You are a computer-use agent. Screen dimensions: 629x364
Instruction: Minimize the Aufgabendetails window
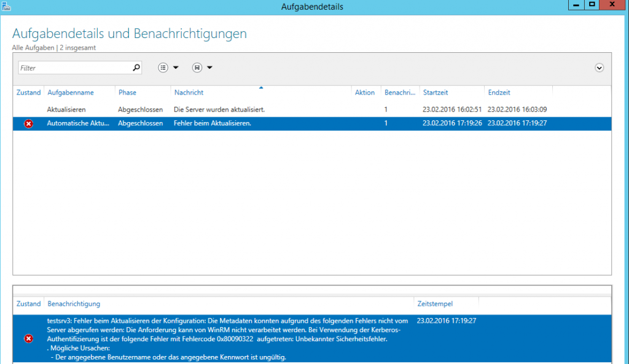tap(576, 5)
